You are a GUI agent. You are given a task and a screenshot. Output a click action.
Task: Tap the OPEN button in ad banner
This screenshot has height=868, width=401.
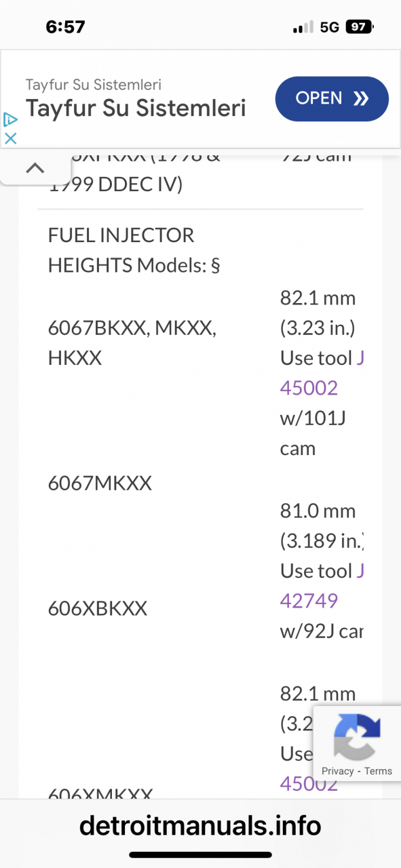[332, 99]
